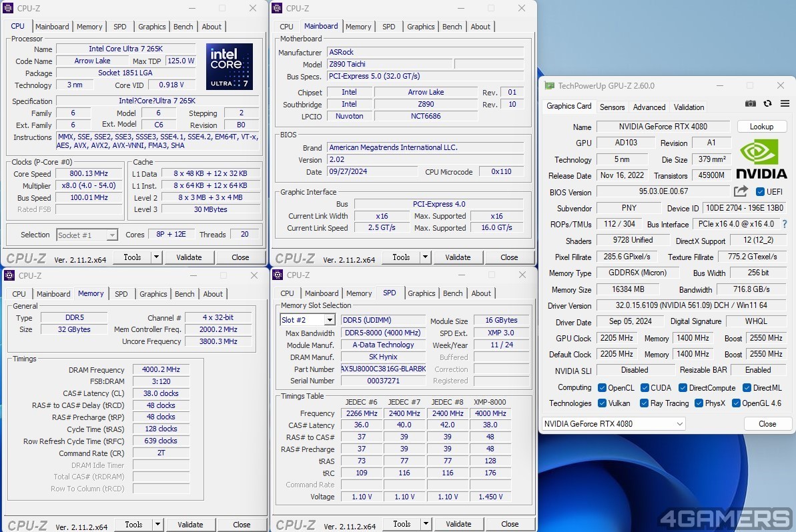Open the GPU-Z hamburger menu icon
This screenshot has height=532, width=796.
(785, 103)
